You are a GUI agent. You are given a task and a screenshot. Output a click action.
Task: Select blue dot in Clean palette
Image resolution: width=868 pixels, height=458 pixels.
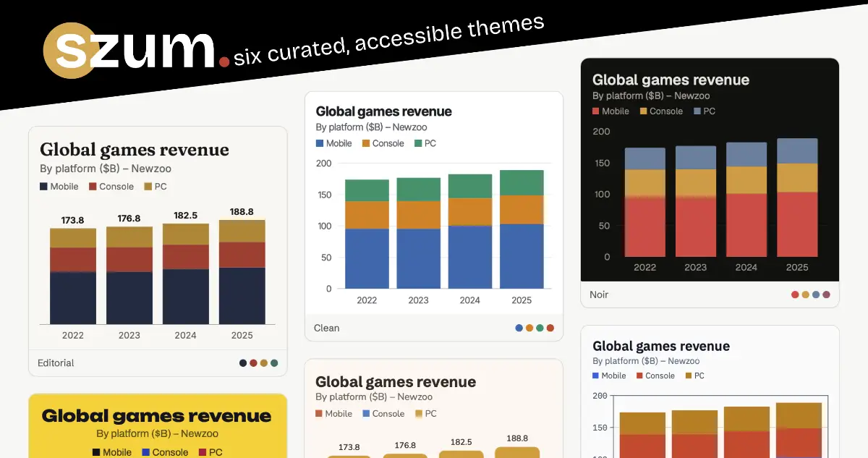pyautogui.click(x=519, y=328)
